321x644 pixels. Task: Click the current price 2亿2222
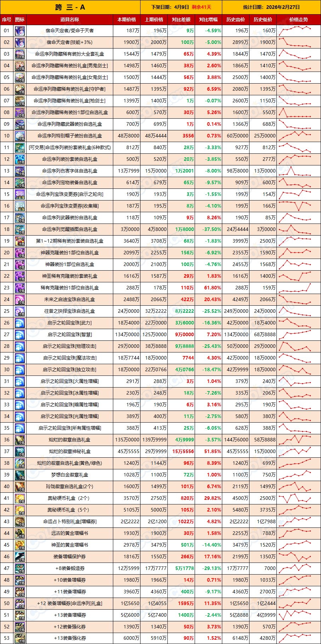(130, 522)
